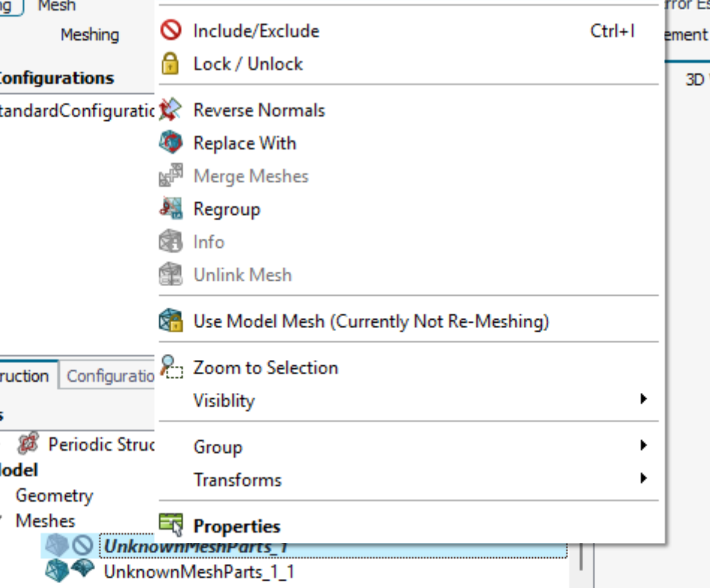Select the Geometry node in model tree
The image size is (710, 588).
click(x=54, y=496)
